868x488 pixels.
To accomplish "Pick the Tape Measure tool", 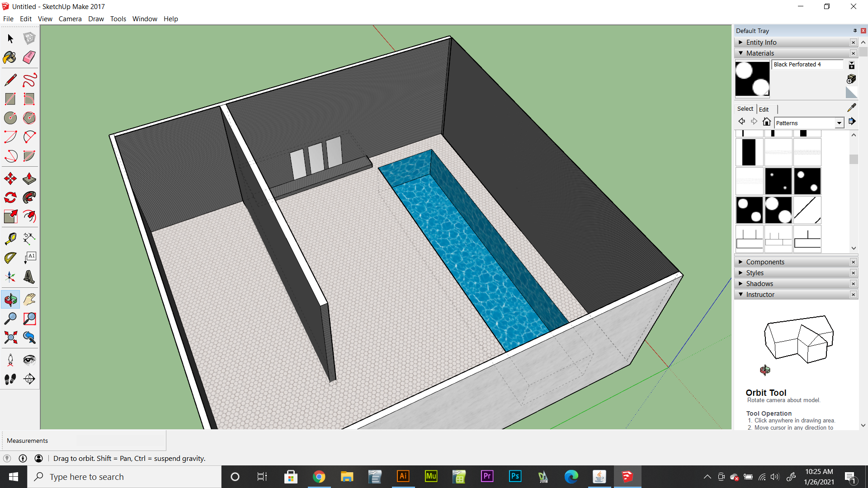I will pyautogui.click(x=10, y=239).
